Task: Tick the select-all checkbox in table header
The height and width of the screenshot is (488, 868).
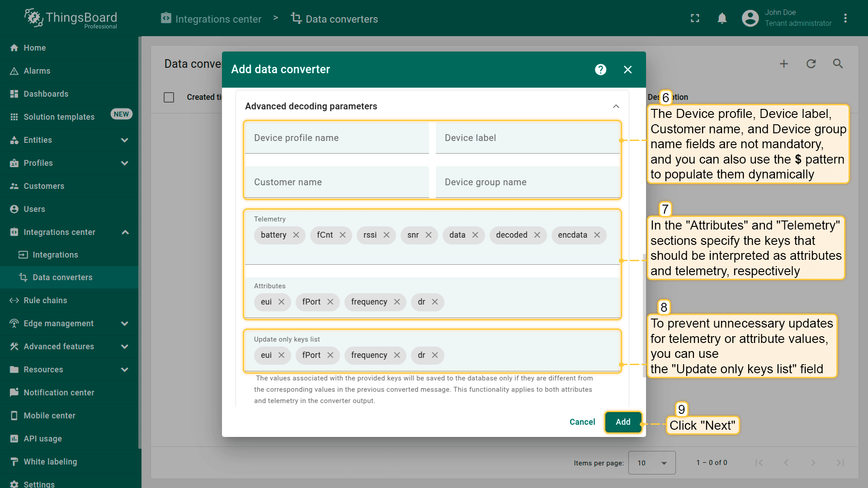Action: point(169,97)
